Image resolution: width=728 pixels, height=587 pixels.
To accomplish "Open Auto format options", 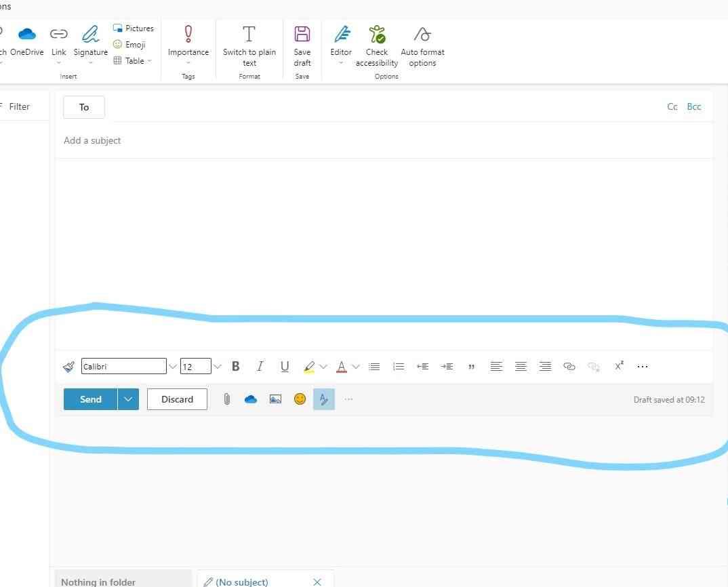I will pos(422,46).
